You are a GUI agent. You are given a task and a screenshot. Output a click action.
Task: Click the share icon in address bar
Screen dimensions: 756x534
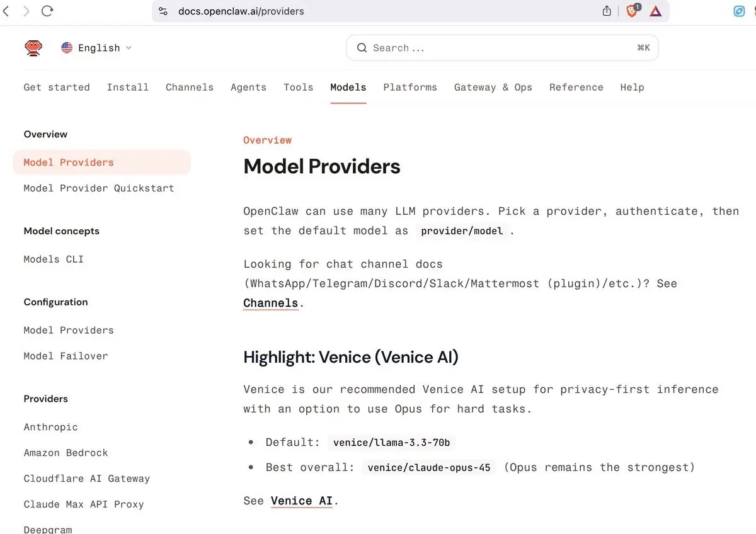click(607, 11)
